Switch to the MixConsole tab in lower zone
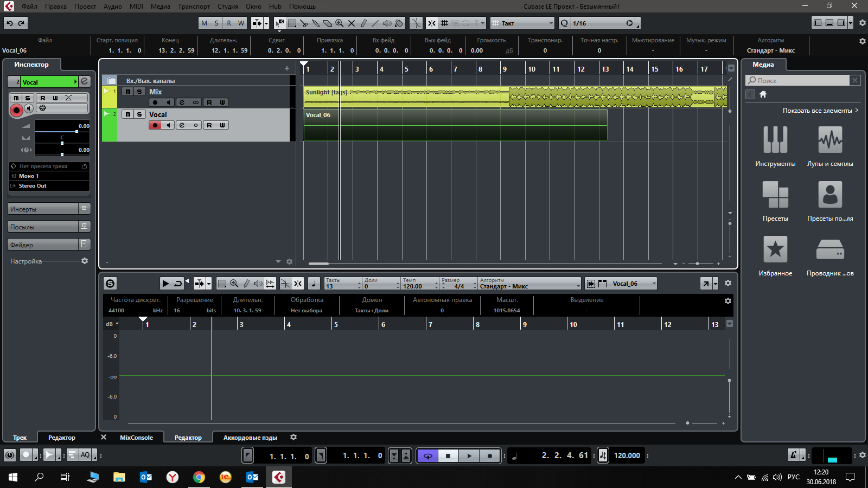The height and width of the screenshot is (488, 868). (x=136, y=438)
